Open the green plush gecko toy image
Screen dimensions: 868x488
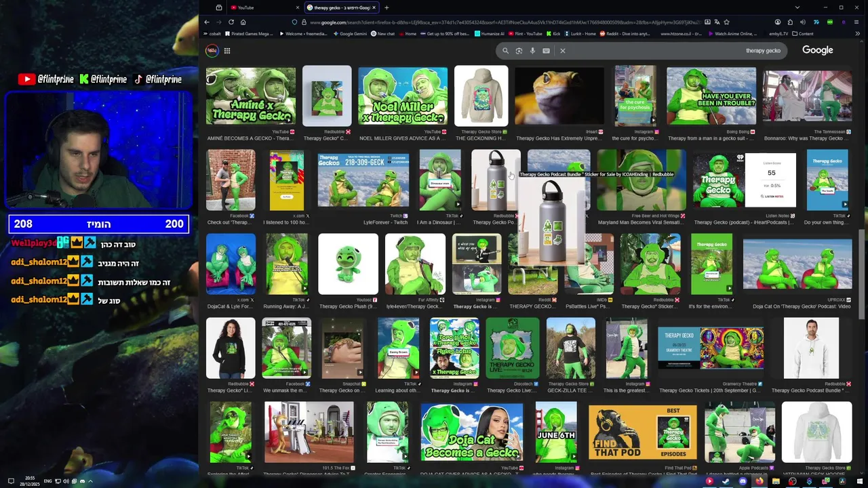[x=348, y=264]
